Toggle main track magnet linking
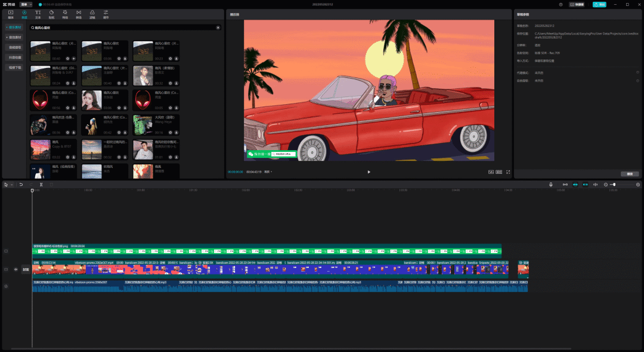The width and height of the screenshot is (644, 352). tap(565, 185)
